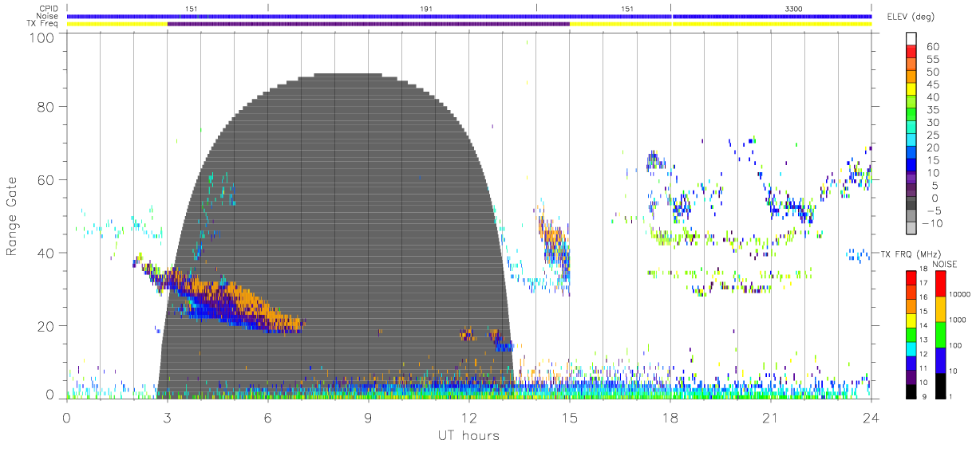Click x-axis tick label "18" on UT hours axis
Image resolution: width=980 pixels, height=452 pixels.
coord(670,418)
